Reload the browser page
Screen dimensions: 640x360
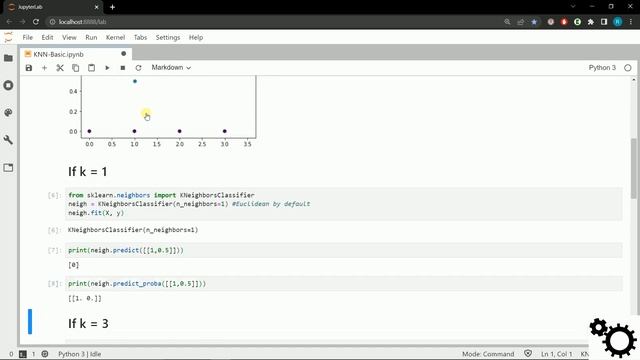pyautogui.click(x=36, y=22)
